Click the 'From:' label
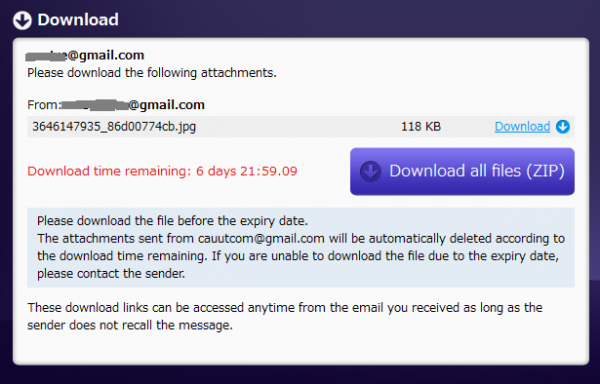 [x=44, y=105]
